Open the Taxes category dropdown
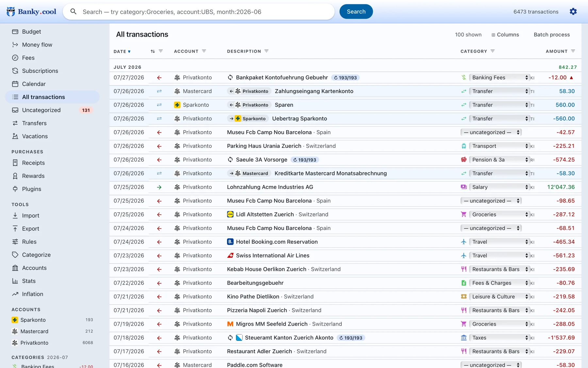This screenshot has width=588, height=368. [499, 338]
